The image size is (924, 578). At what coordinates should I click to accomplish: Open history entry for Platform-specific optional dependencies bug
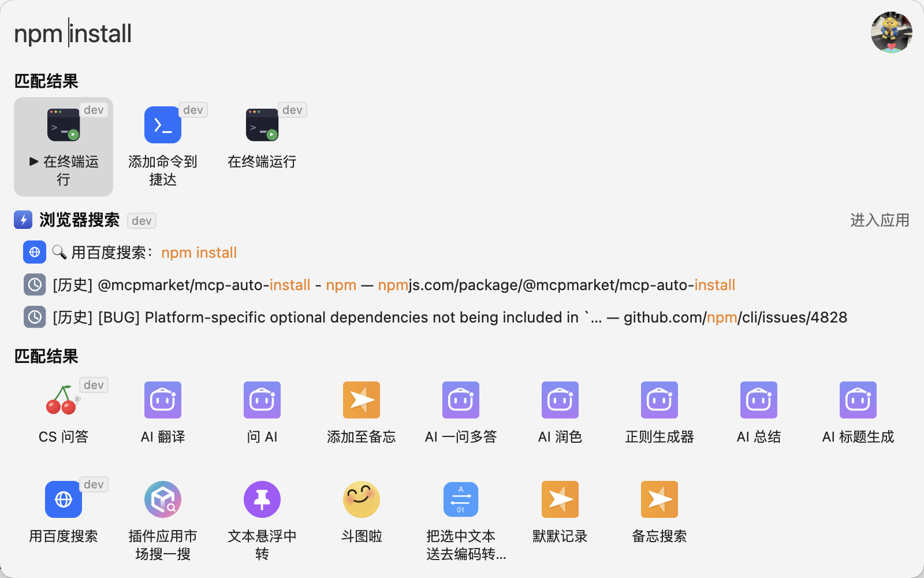pos(462,317)
